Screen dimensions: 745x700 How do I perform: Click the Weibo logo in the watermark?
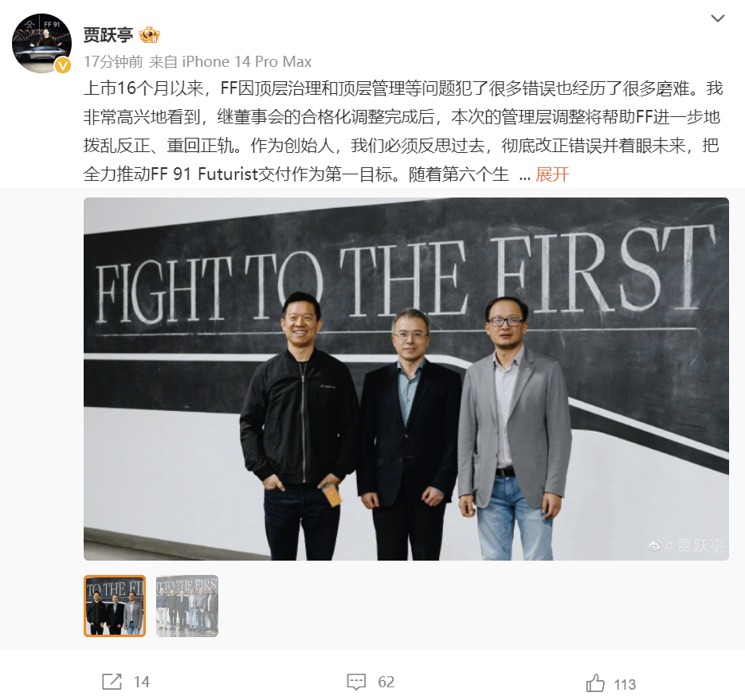point(655,546)
